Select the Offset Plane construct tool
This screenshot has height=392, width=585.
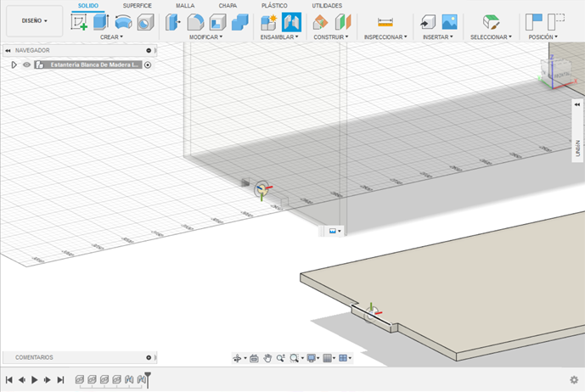tap(320, 22)
